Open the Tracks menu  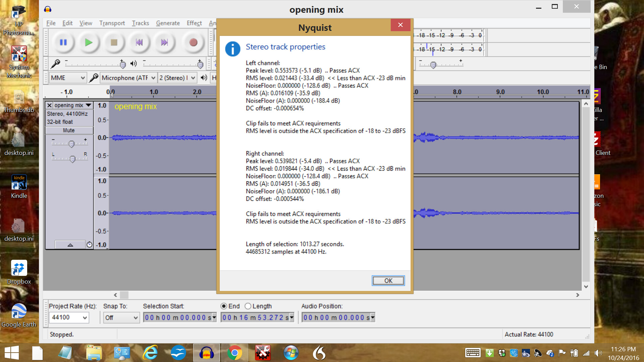pos(140,23)
